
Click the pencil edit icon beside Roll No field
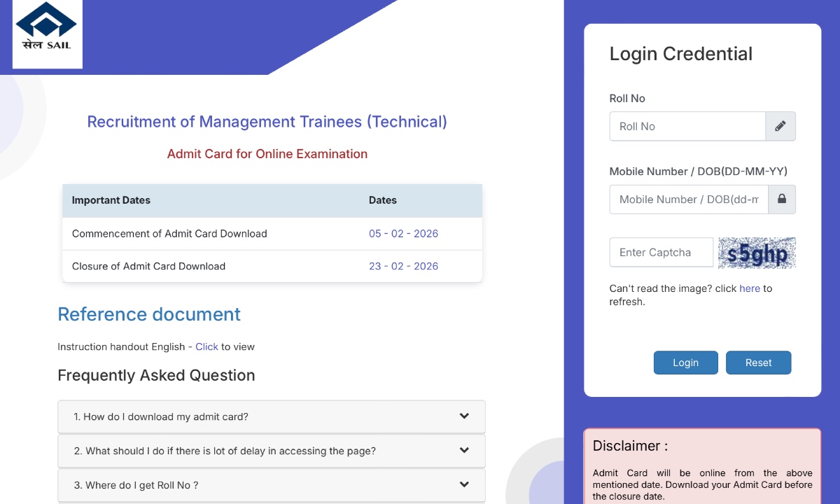point(781,126)
